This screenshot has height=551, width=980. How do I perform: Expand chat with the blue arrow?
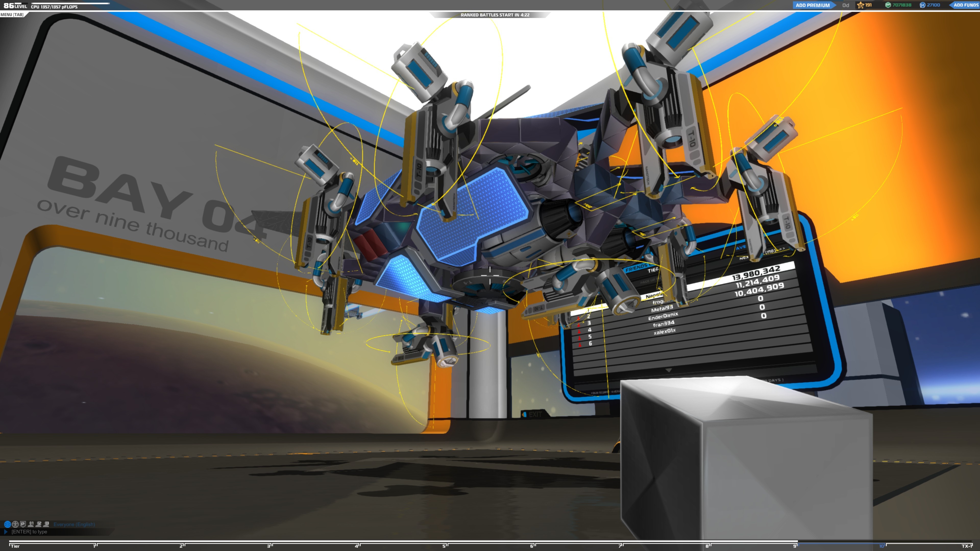pos(6,532)
